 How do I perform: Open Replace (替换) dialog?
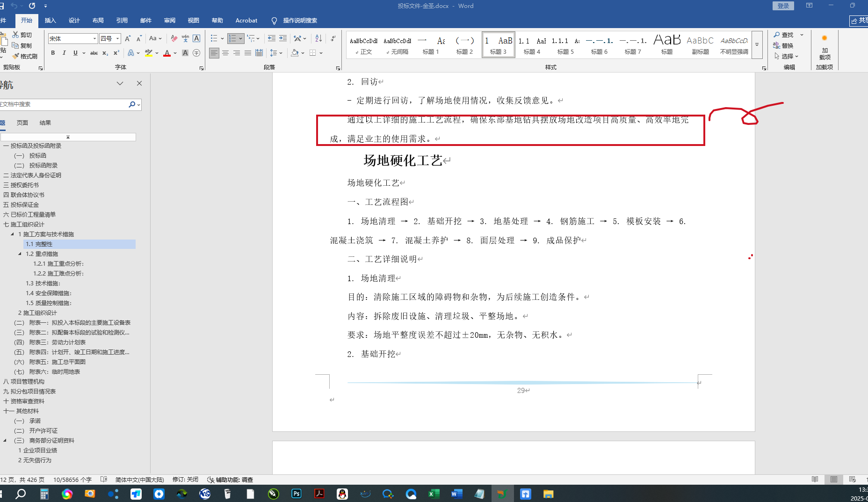tap(784, 45)
